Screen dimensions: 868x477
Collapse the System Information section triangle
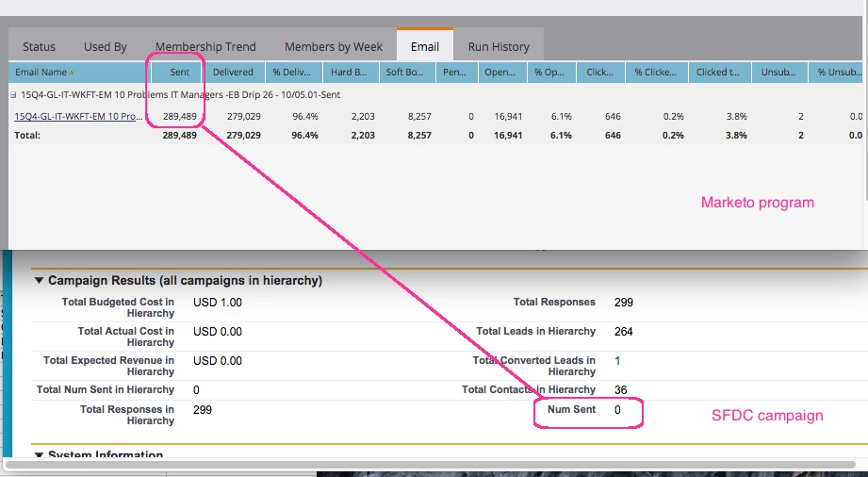[39, 454]
